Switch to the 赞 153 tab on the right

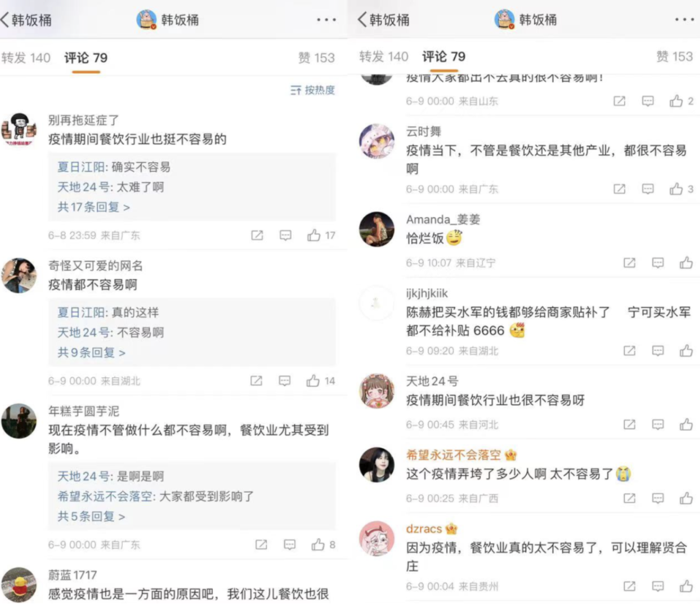tap(675, 56)
